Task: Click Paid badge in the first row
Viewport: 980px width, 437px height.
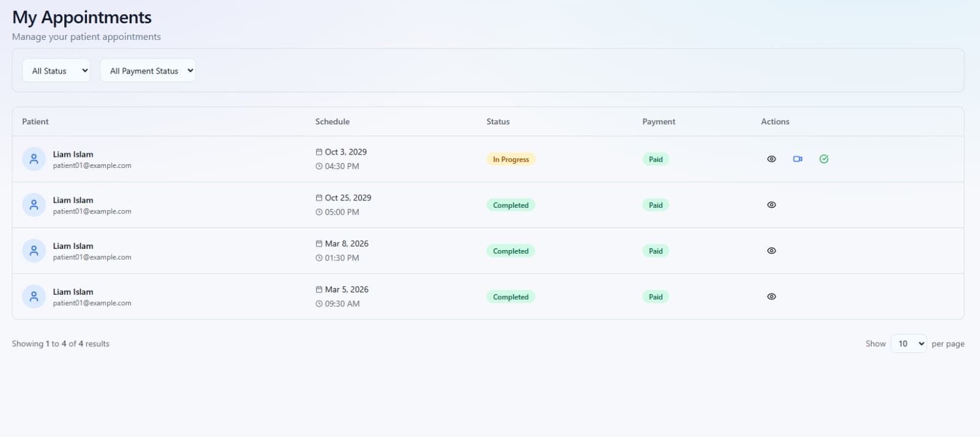Action: (655, 159)
